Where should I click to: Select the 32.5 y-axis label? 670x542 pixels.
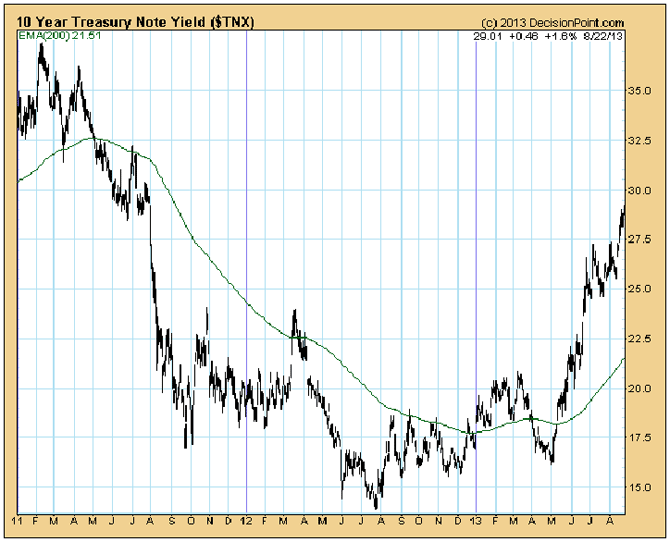(640, 141)
